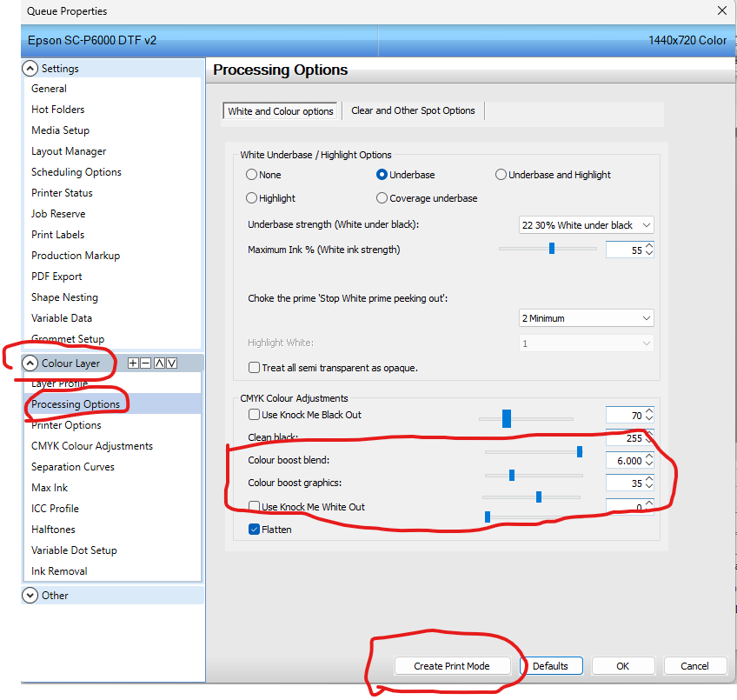Screen dimensions: 737x700
Task: Open Variable Dot Setup page
Action: pyautogui.click(x=74, y=550)
